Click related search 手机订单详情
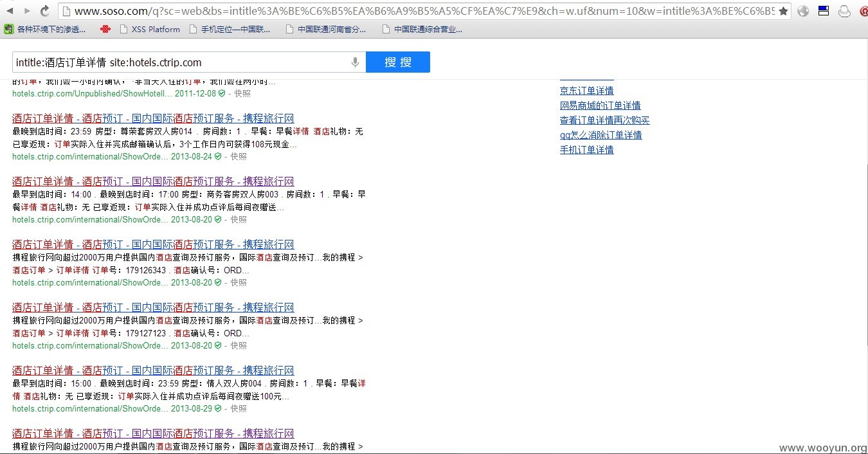This screenshot has height=454, width=868. coord(586,150)
